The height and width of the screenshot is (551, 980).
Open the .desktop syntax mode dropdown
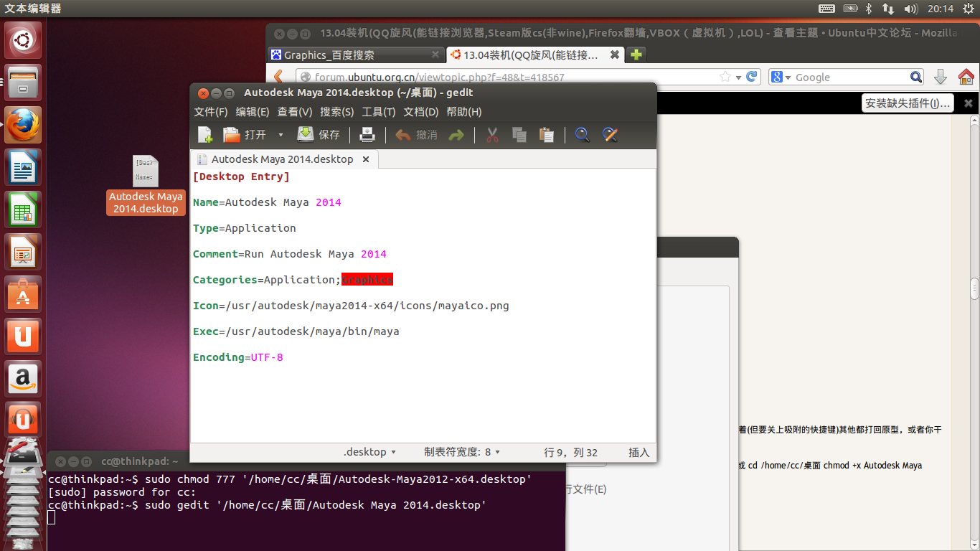point(369,452)
